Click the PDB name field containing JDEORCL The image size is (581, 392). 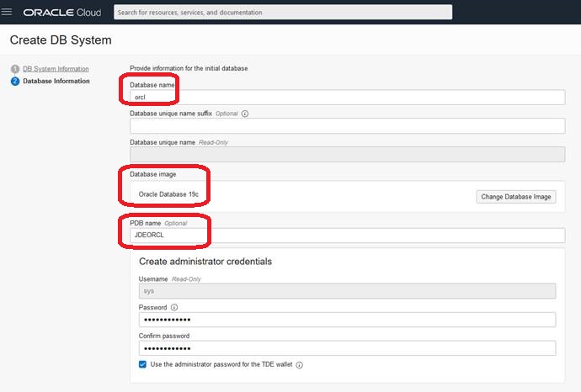coord(347,236)
